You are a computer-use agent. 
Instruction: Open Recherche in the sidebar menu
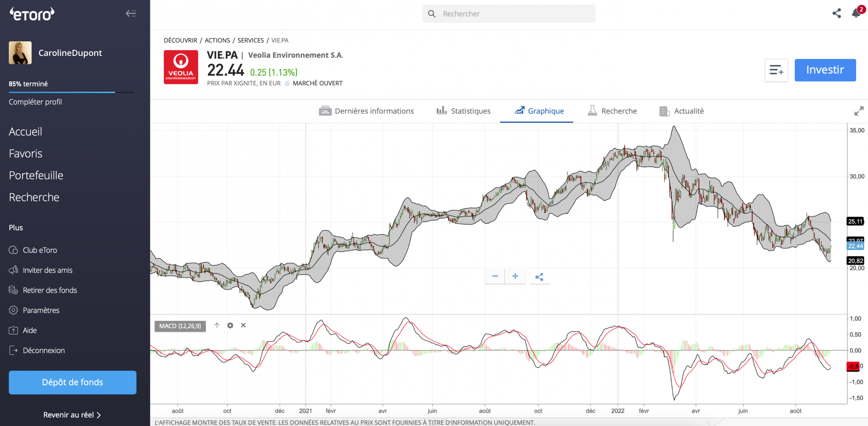click(x=34, y=197)
